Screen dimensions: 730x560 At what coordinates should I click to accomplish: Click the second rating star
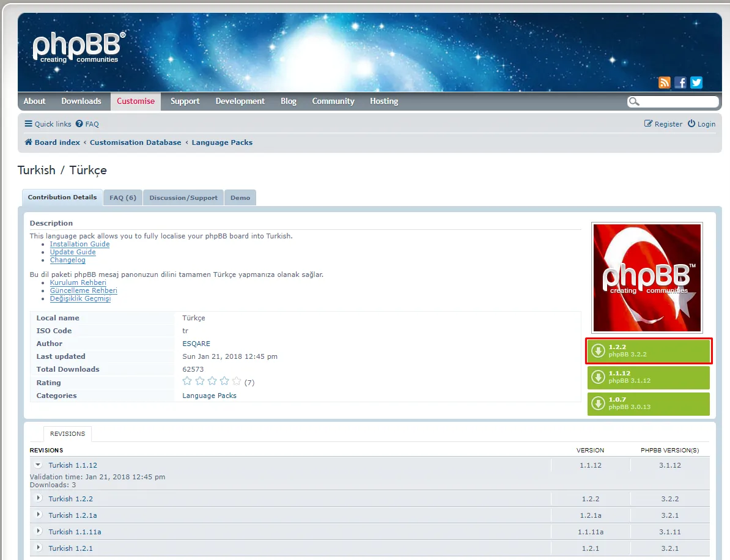[x=200, y=381]
